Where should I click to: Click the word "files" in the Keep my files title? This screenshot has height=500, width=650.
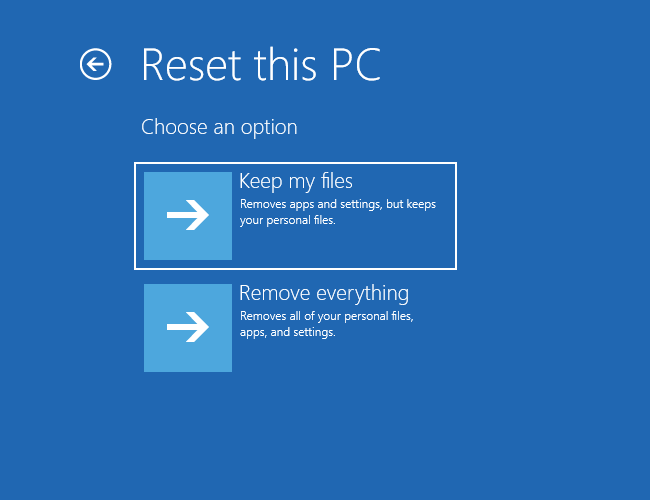(x=336, y=182)
